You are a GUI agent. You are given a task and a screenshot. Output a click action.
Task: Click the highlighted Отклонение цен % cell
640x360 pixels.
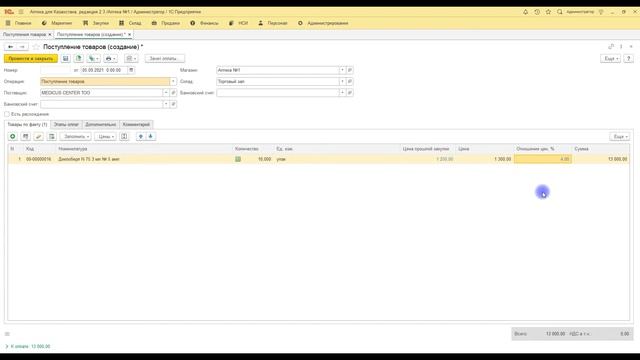point(542,159)
